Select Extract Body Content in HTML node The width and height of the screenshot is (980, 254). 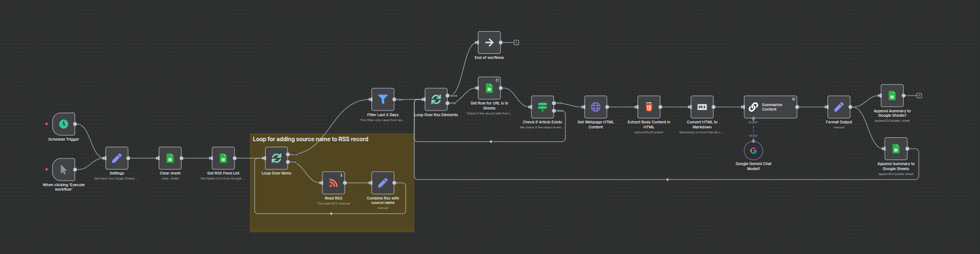(649, 107)
